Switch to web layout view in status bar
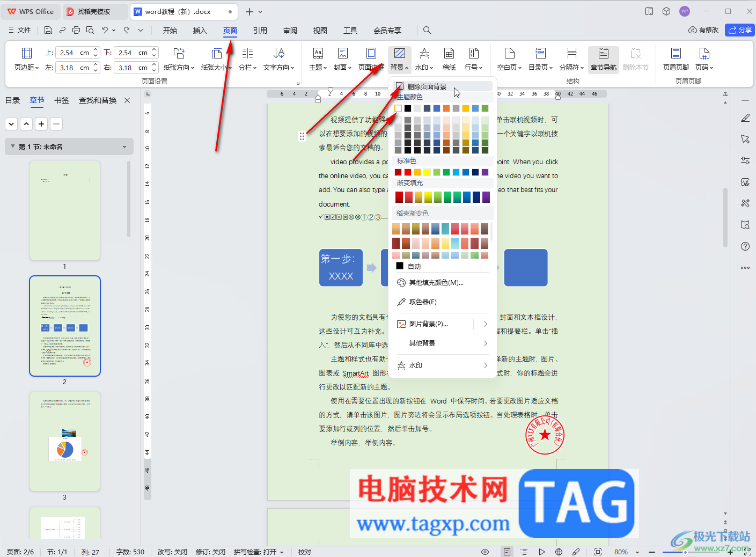 point(559,552)
